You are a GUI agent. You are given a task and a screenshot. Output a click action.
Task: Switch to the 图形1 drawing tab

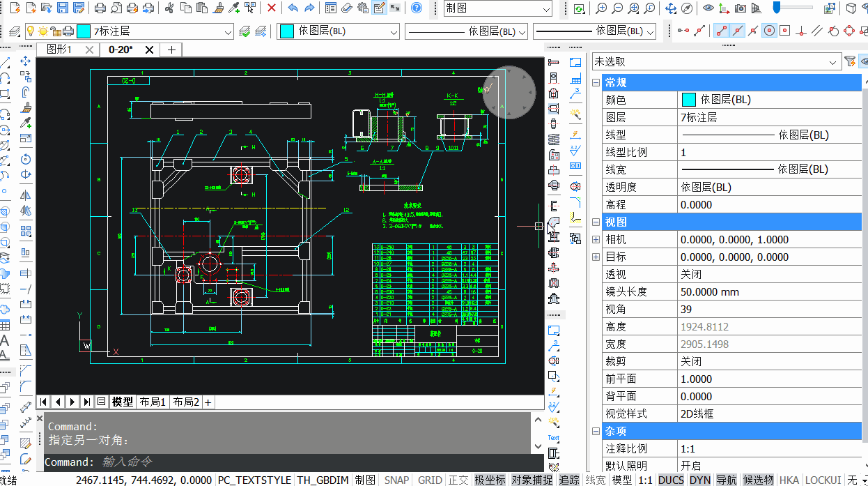click(60, 50)
